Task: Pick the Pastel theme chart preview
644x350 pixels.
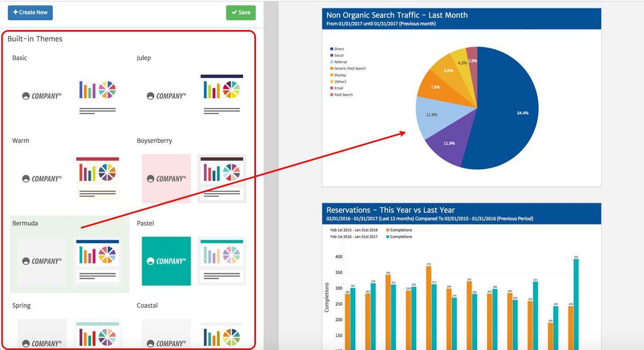Action: (x=222, y=260)
